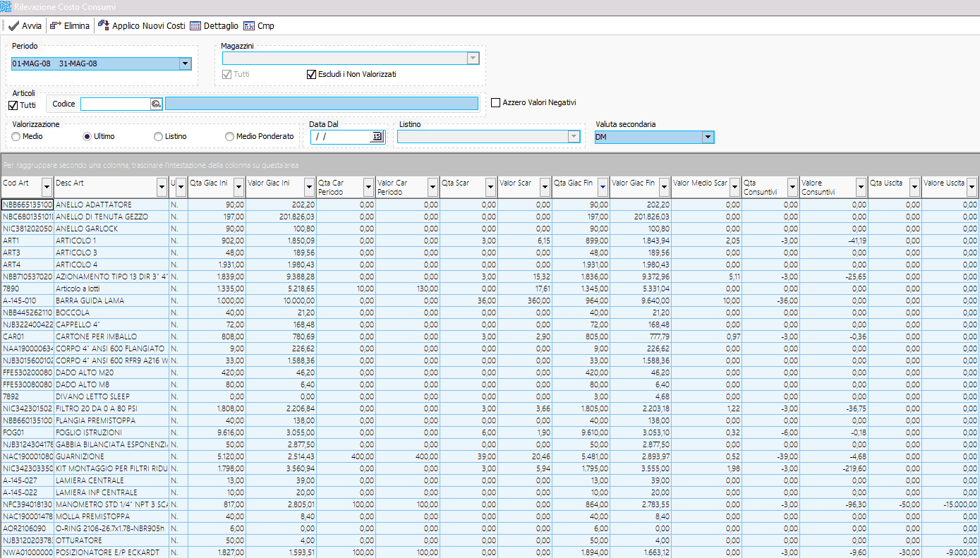The image size is (980, 558).
Task: Click the Cmp toolbar button
Action: [x=259, y=25]
